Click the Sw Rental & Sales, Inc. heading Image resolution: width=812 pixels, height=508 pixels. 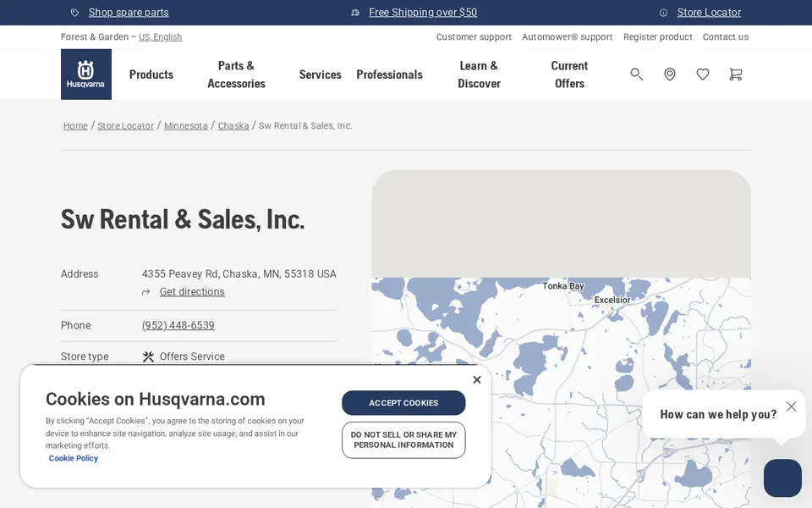pos(183,220)
